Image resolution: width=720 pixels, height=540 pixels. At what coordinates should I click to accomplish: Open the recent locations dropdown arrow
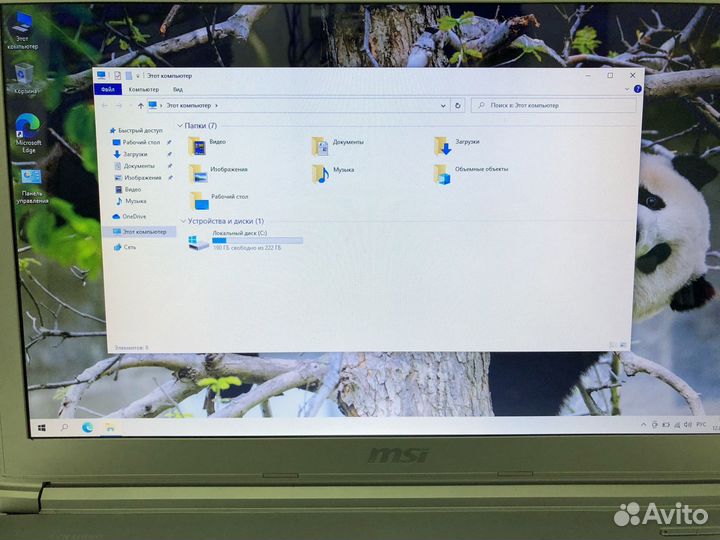(x=130, y=106)
